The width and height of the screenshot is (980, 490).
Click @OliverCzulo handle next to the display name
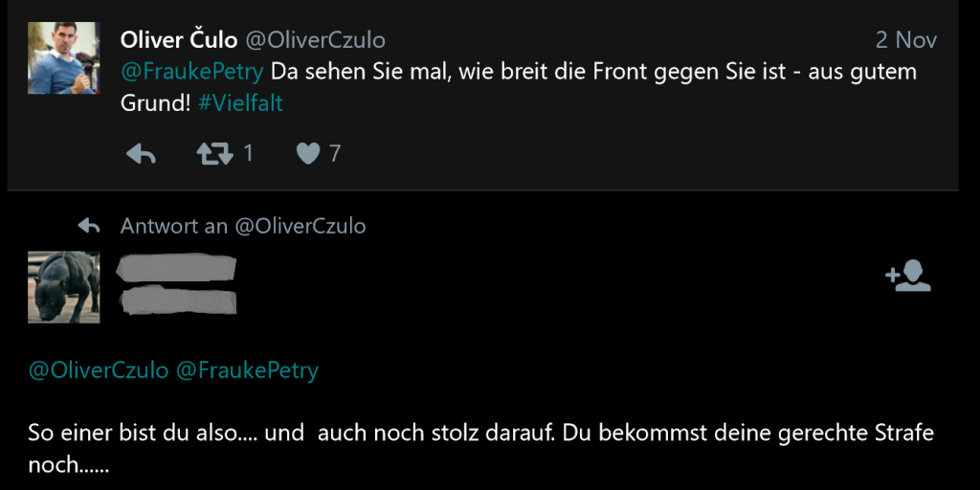pyautogui.click(x=316, y=40)
